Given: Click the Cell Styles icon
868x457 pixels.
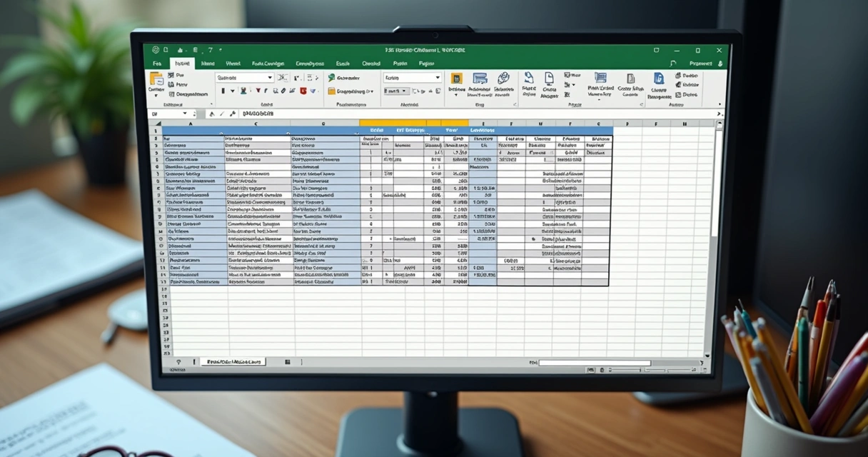Looking at the screenshot, I should [x=503, y=79].
